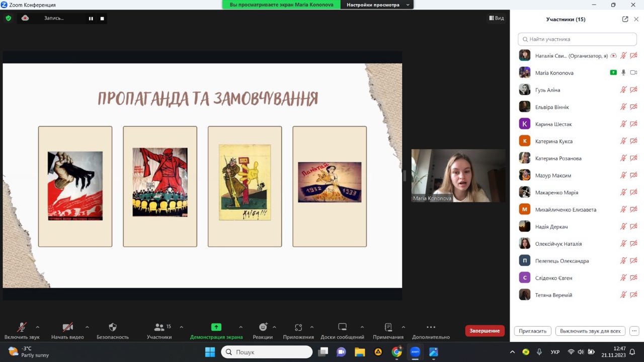
Task: Open weather widget showing -3°C
Action: coord(29,352)
